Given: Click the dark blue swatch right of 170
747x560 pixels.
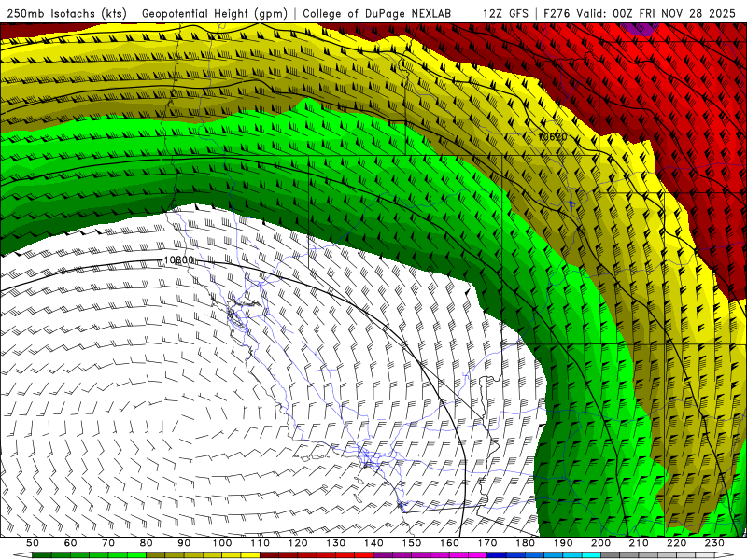Looking at the screenshot, I should (497, 554).
